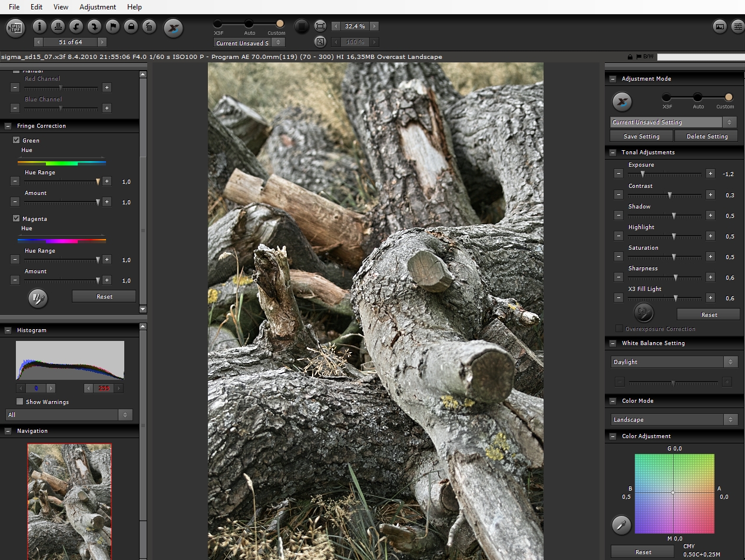Collapse the Tonal Adjustments section
The width and height of the screenshot is (745, 560).
click(x=613, y=153)
